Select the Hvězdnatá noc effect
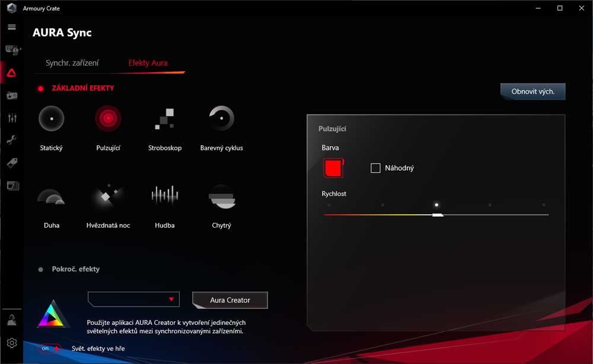This screenshot has width=593, height=364. [x=108, y=196]
